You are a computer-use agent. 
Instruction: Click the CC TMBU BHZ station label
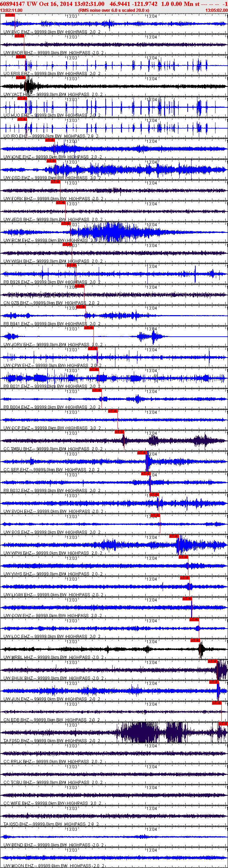click(x=17, y=449)
